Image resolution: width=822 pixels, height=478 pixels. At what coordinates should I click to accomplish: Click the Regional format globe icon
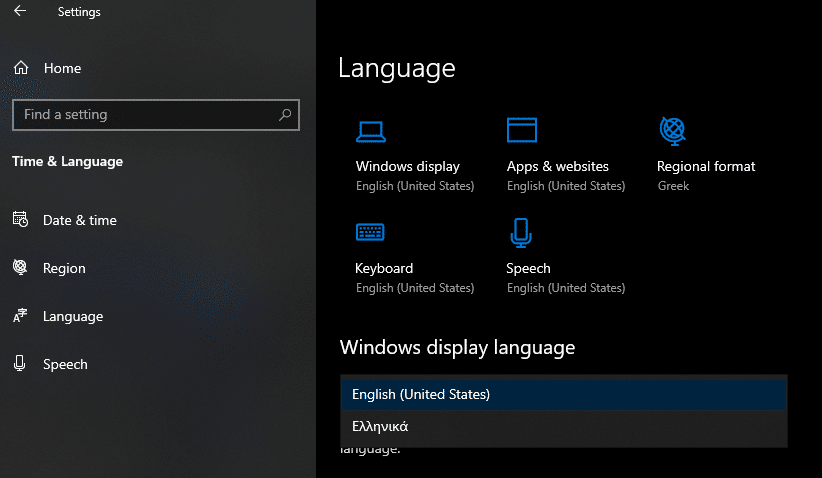click(673, 131)
